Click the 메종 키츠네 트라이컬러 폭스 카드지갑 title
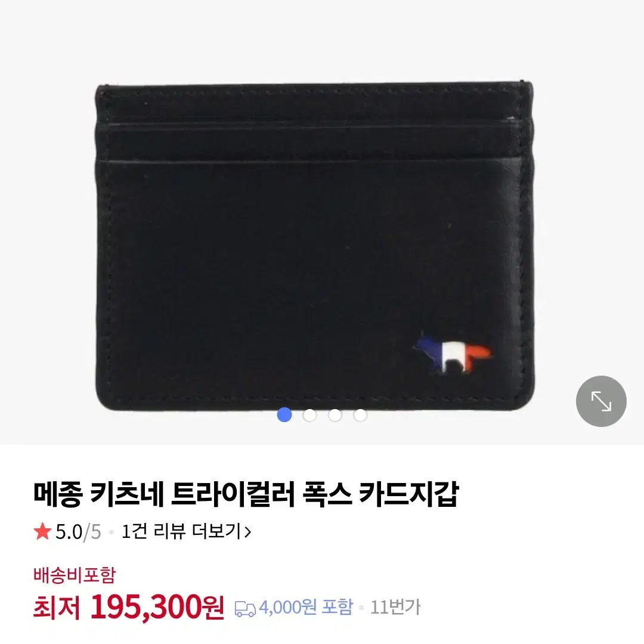The height and width of the screenshot is (644, 644). coord(246,496)
